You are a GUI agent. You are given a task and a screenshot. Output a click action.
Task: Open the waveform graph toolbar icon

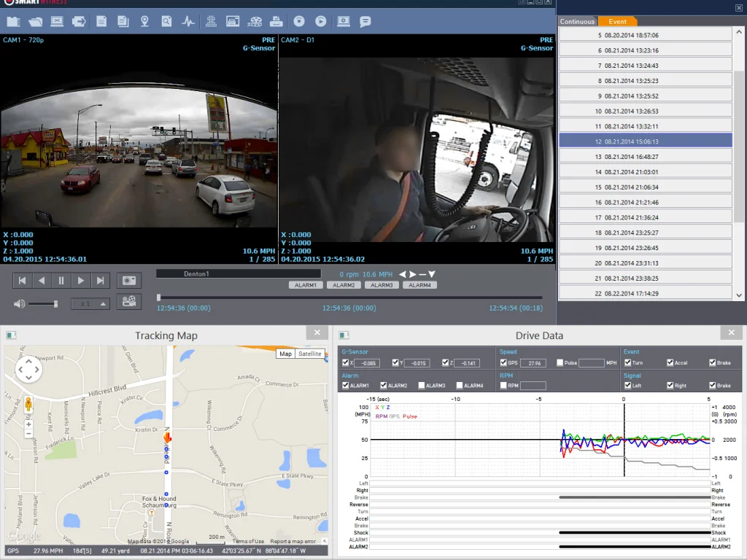[x=188, y=21]
